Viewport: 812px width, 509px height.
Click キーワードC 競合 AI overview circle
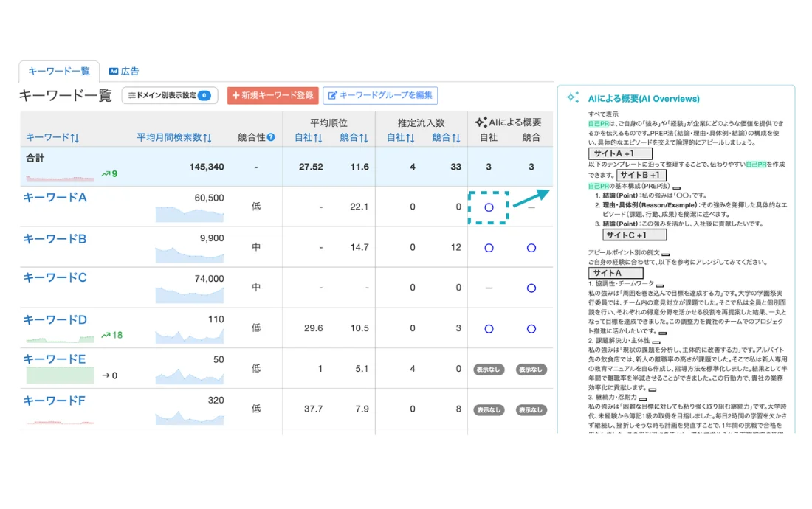[x=531, y=288]
